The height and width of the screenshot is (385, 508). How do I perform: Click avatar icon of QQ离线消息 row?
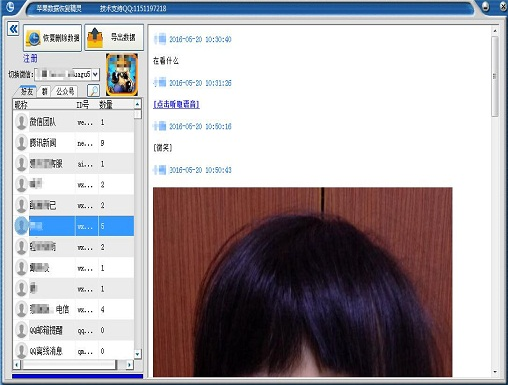tap(21, 351)
